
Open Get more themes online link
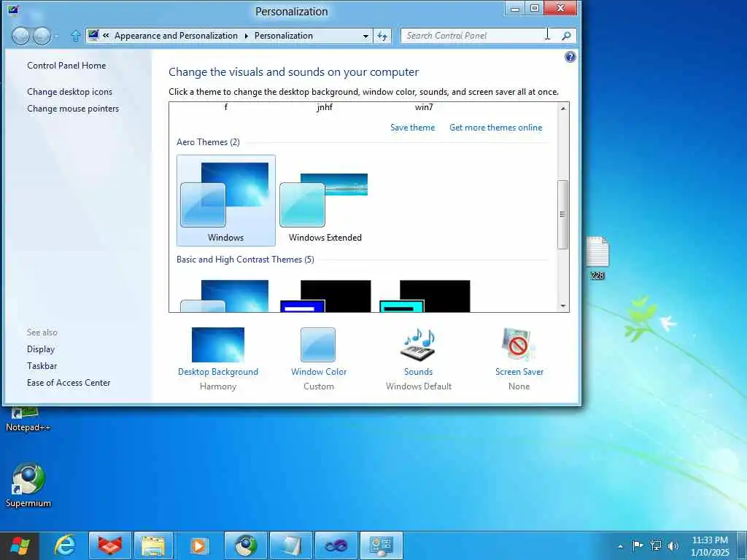tap(495, 128)
